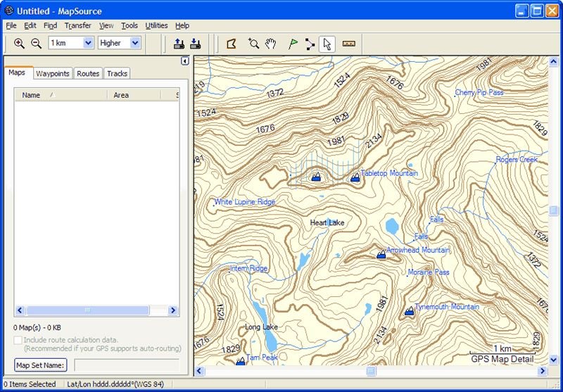Click the Receive from Device icon
563x392 pixels.
pos(195,44)
